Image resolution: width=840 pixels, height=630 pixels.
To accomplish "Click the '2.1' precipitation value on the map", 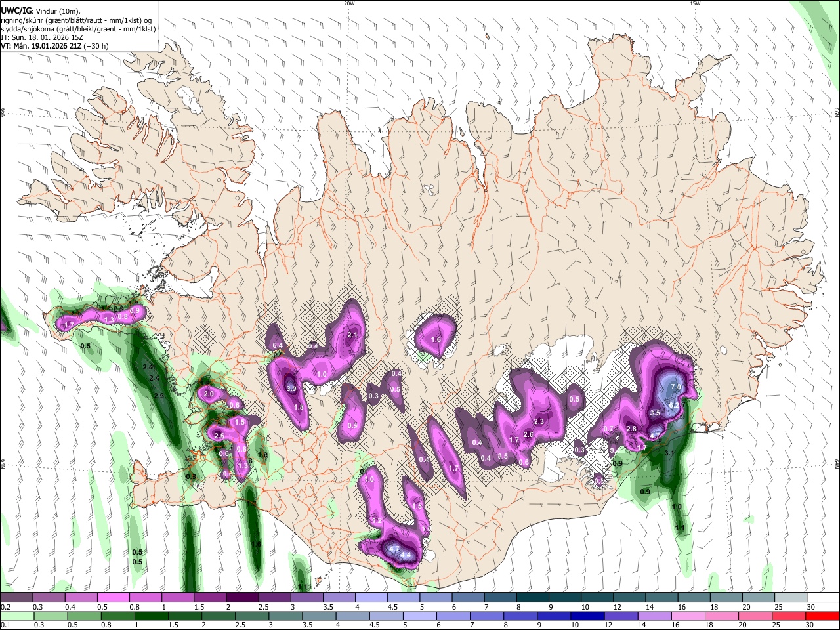I will click(x=352, y=335).
